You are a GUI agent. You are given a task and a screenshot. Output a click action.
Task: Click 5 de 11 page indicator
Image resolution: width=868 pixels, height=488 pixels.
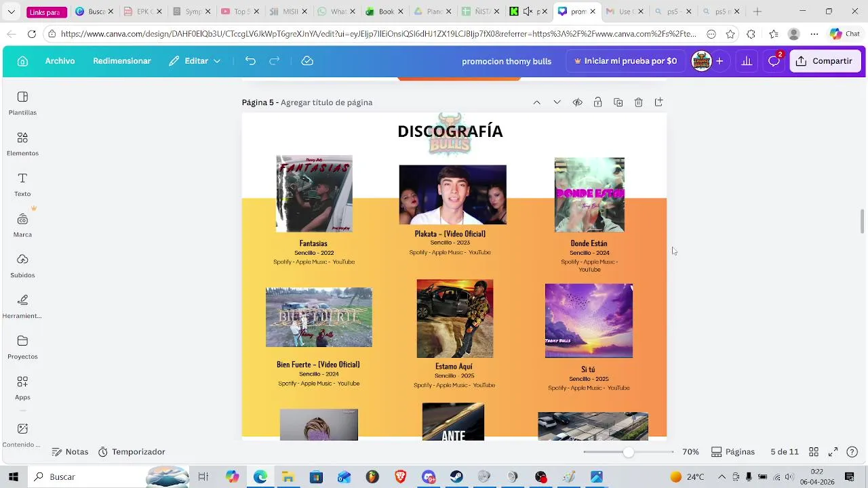point(785,452)
